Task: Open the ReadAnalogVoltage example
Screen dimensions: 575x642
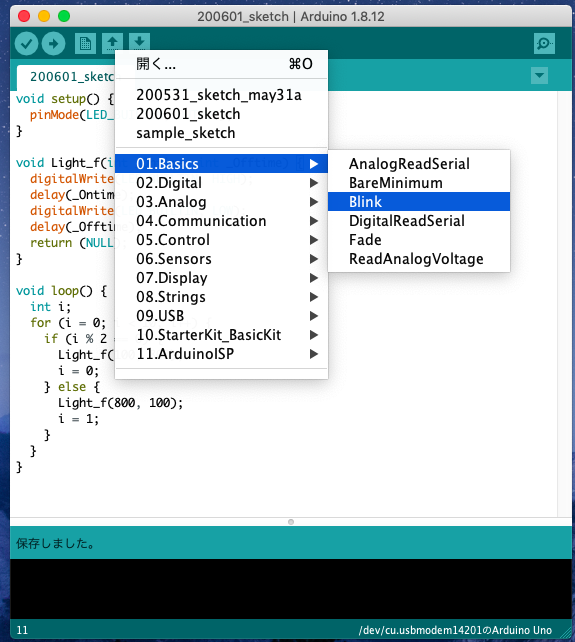Action: [x=419, y=259]
